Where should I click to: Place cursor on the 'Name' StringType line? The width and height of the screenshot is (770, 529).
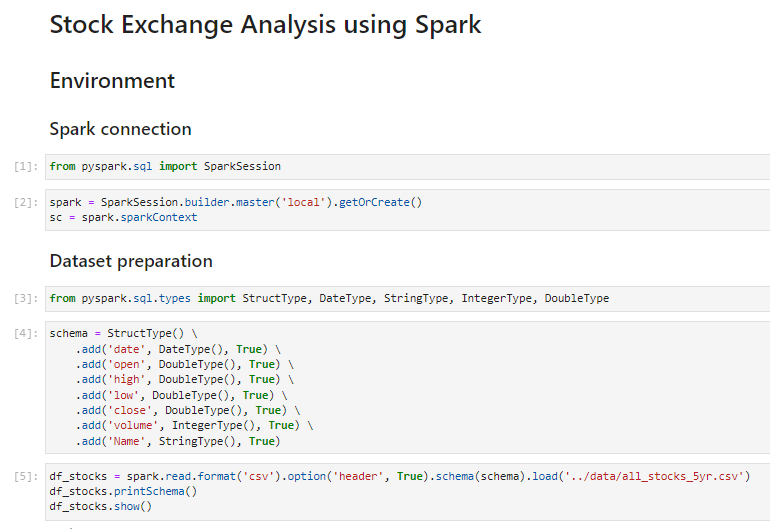coord(178,441)
